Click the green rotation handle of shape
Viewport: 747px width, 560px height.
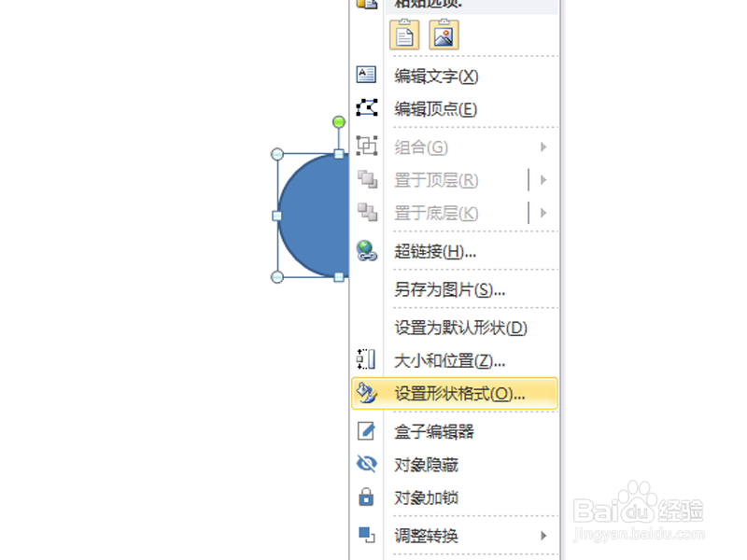(339, 122)
